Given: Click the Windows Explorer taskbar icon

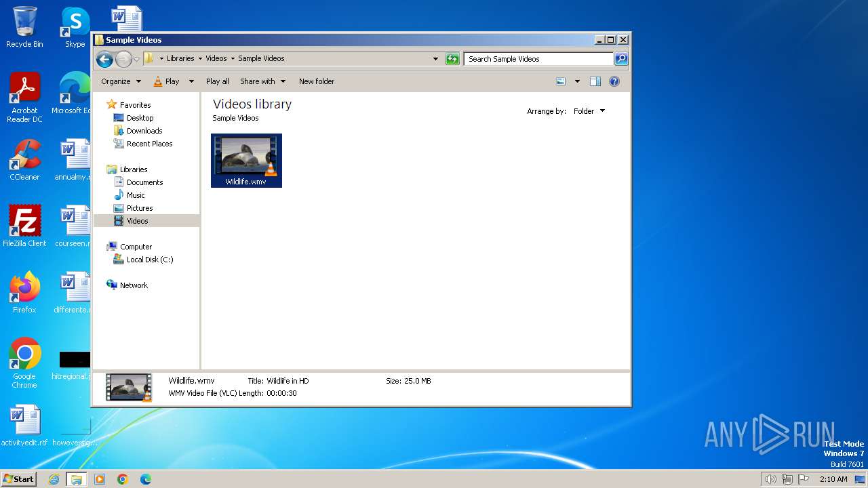Looking at the screenshot, I should click(x=77, y=479).
